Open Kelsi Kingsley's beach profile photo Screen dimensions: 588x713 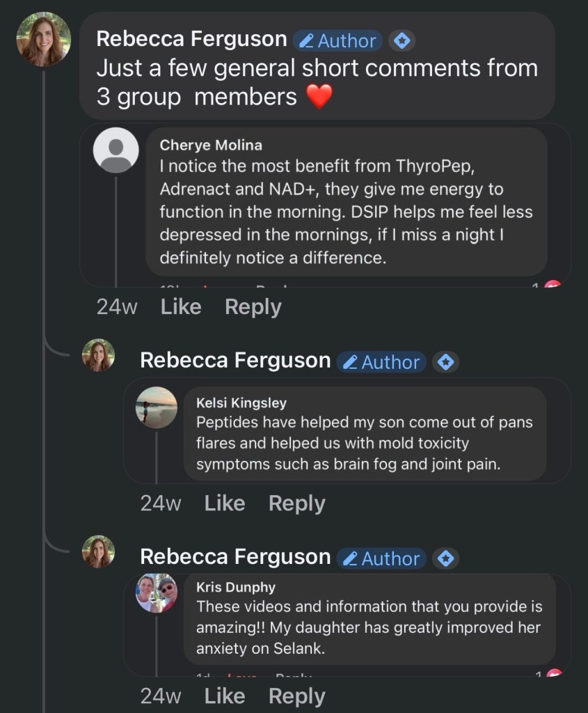(x=156, y=407)
